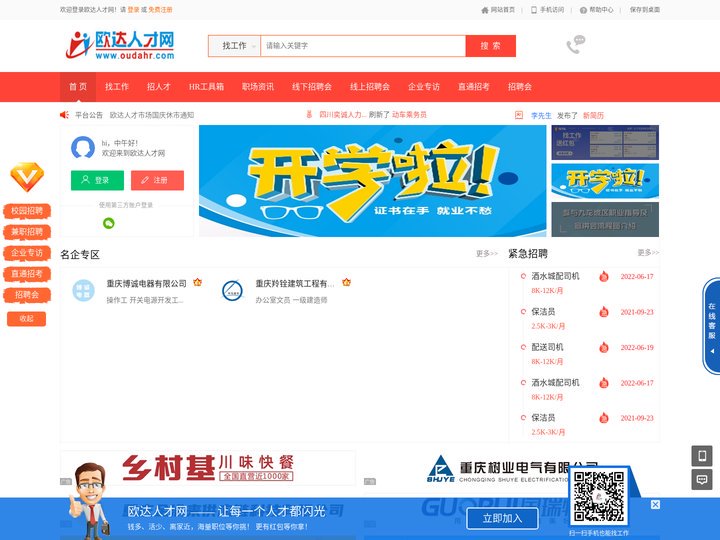Viewport: 720px width, 540px height.
Task: Open the 乡村基 川味快餐 ad banner
Action: tap(208, 468)
